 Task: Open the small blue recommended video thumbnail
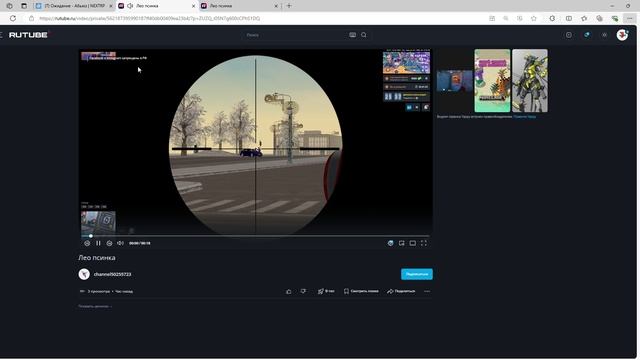(x=454, y=81)
